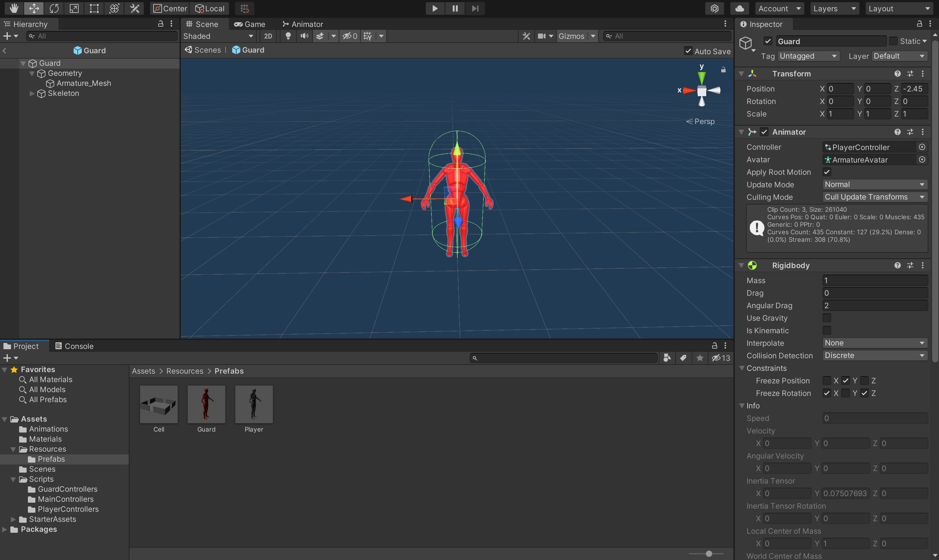Toggle Static checkbox
939x560 pixels.
tap(893, 41)
